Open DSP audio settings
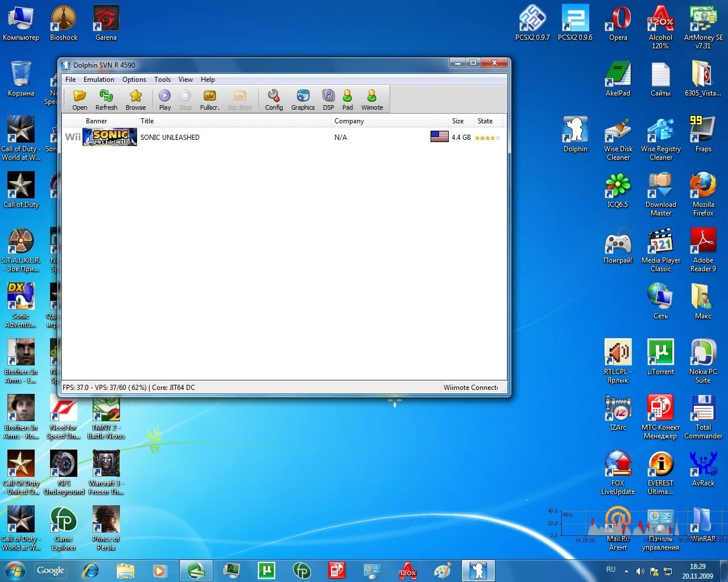 click(x=328, y=99)
